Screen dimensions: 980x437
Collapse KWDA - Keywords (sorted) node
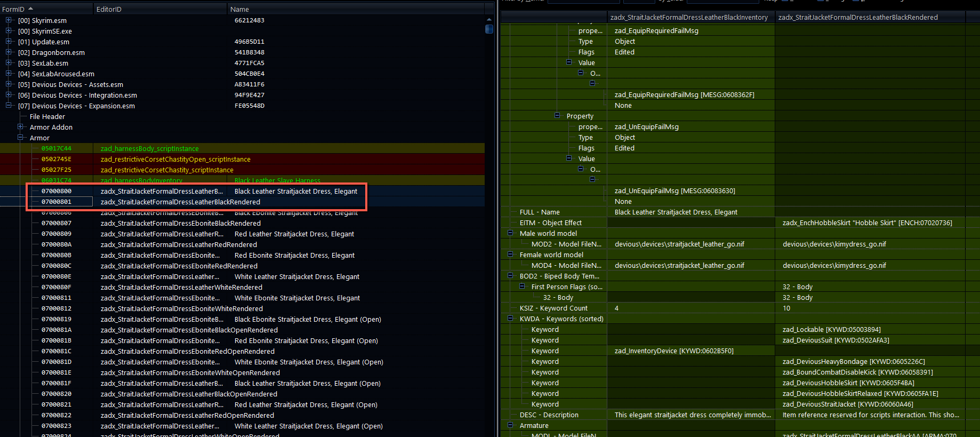510,319
